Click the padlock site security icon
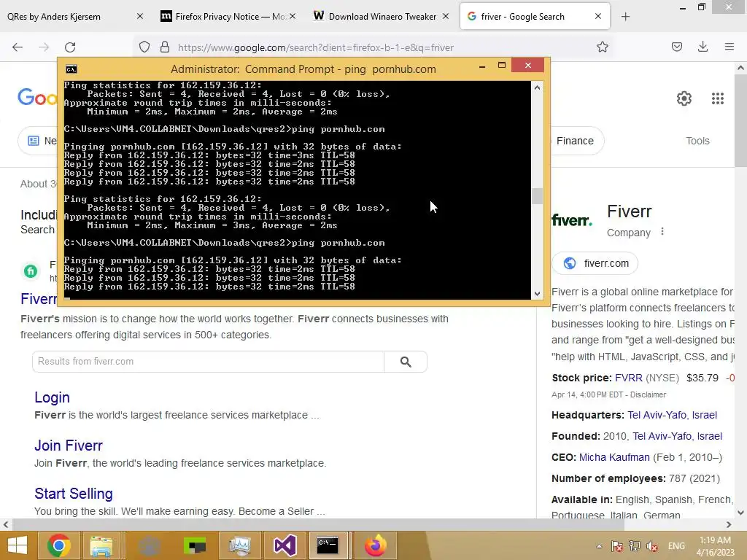 click(165, 47)
